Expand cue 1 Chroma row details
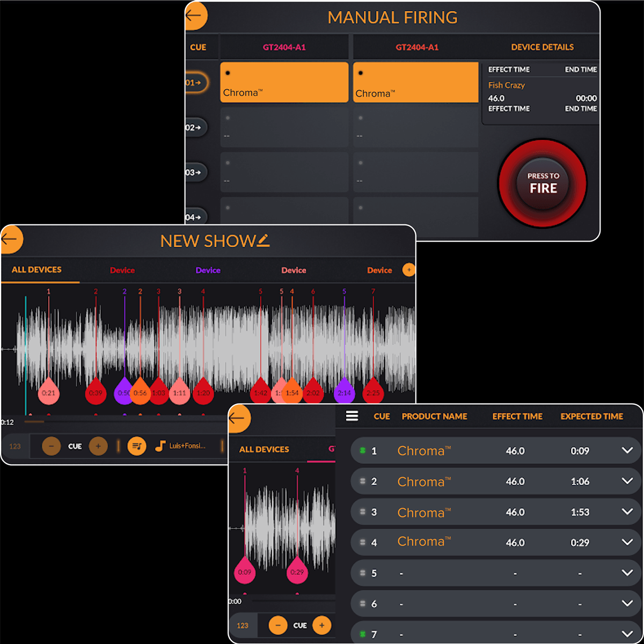The width and height of the screenshot is (644, 644). tap(627, 451)
